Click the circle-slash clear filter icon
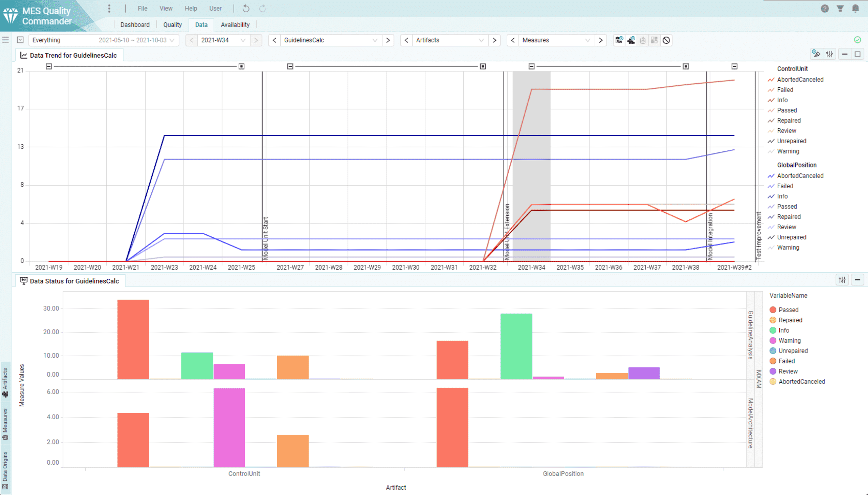The image size is (868, 495). click(x=666, y=40)
